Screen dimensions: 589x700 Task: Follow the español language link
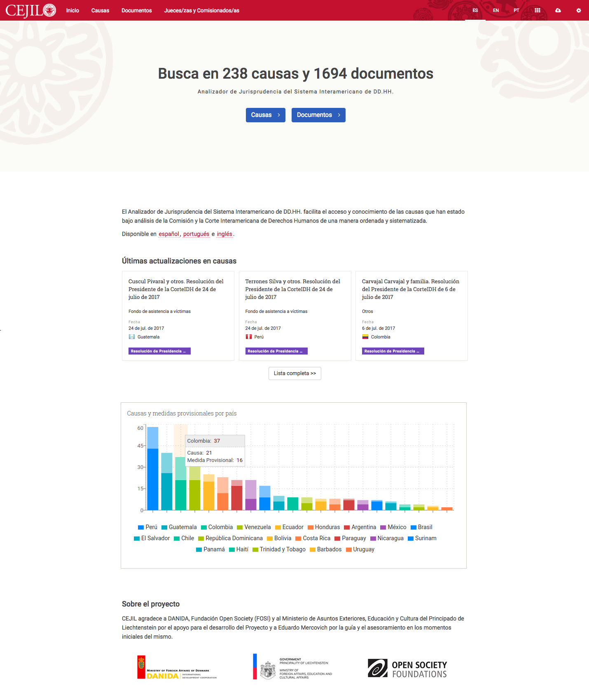coord(169,234)
